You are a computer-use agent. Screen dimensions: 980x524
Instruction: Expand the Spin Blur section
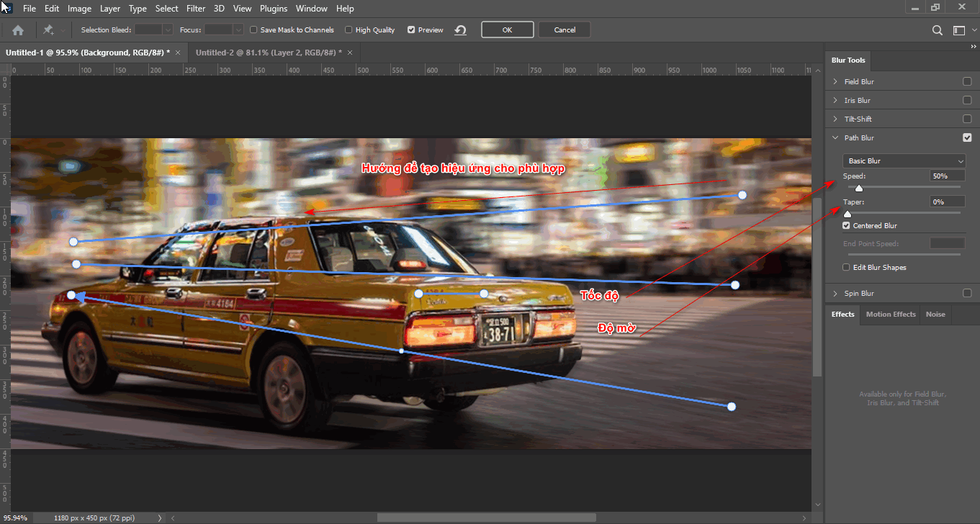coord(836,293)
